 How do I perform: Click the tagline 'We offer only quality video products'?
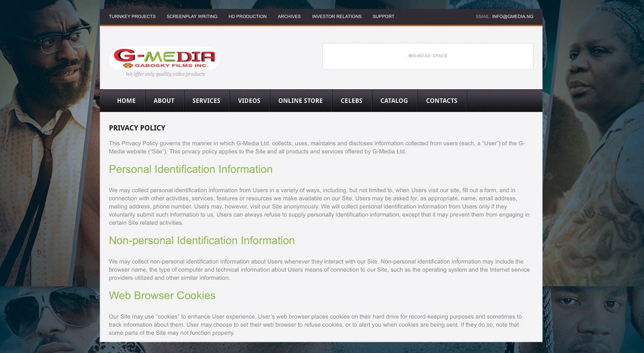click(x=165, y=74)
